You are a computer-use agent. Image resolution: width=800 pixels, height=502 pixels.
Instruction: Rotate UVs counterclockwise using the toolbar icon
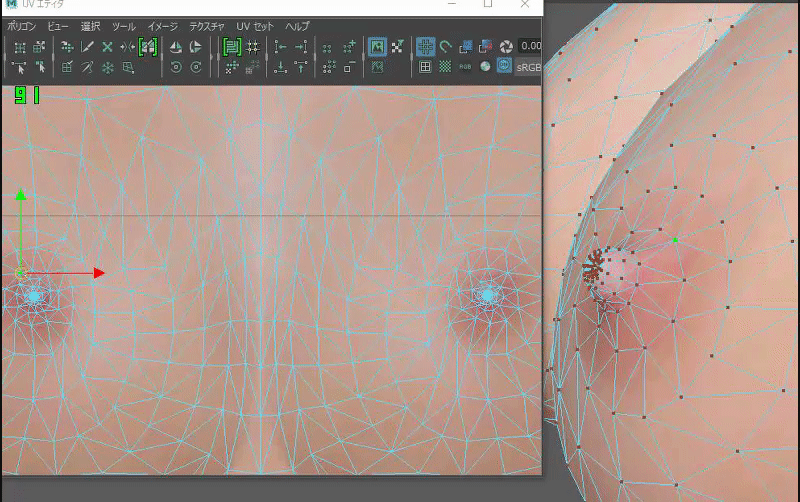tap(176, 68)
